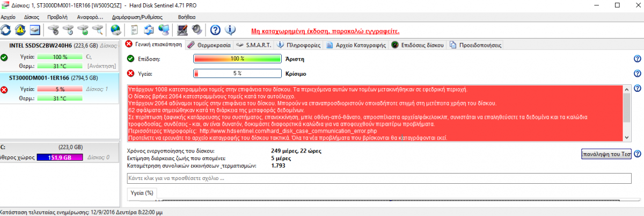The width and height of the screenshot is (644, 216).
Task: Open the Επιδόσεις δίσκου tab
Action: click(418, 45)
